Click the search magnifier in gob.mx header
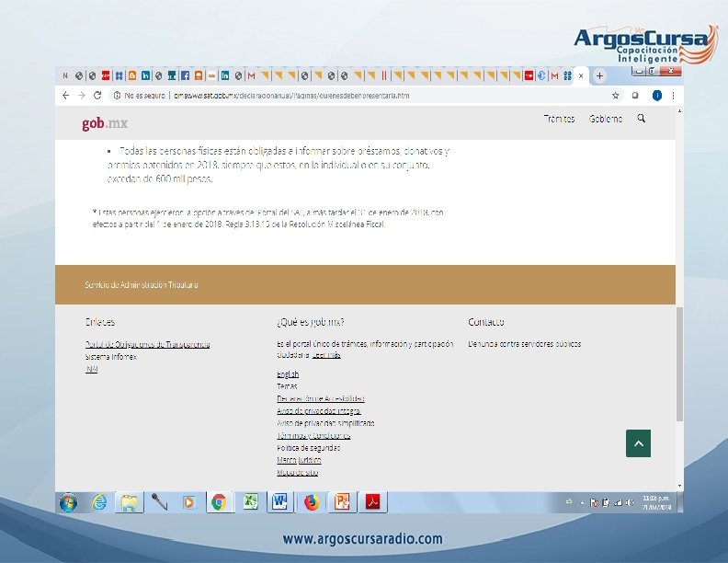The image size is (728, 563). (642, 119)
